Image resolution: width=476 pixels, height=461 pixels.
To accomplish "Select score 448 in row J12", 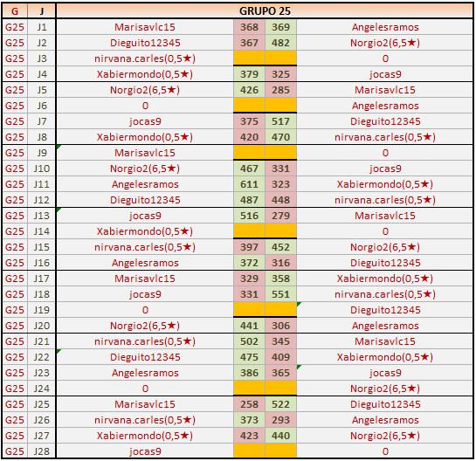I will (281, 200).
